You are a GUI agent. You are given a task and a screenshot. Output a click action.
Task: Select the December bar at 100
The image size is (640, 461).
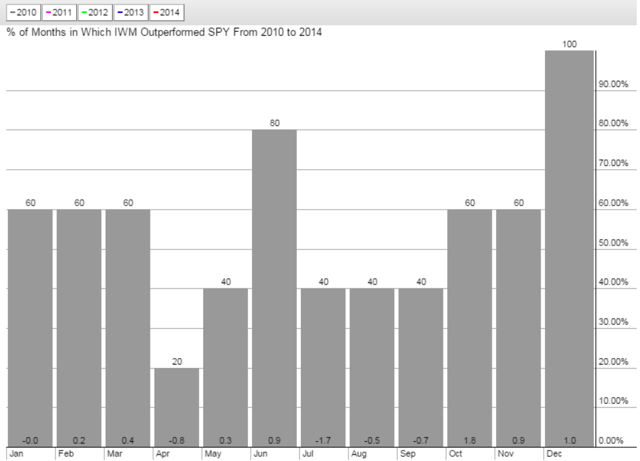tap(569, 249)
